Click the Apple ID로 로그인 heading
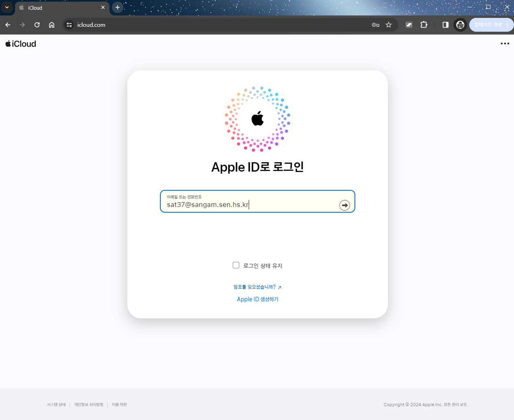The image size is (514, 420). 258,167
